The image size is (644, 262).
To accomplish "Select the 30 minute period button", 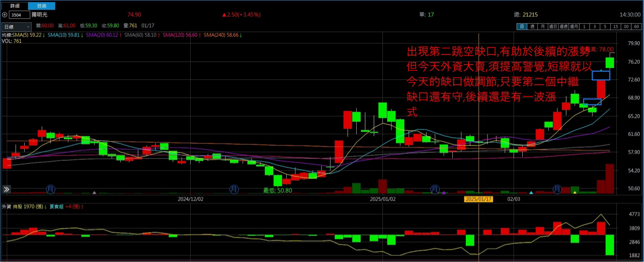I will coord(626,26).
